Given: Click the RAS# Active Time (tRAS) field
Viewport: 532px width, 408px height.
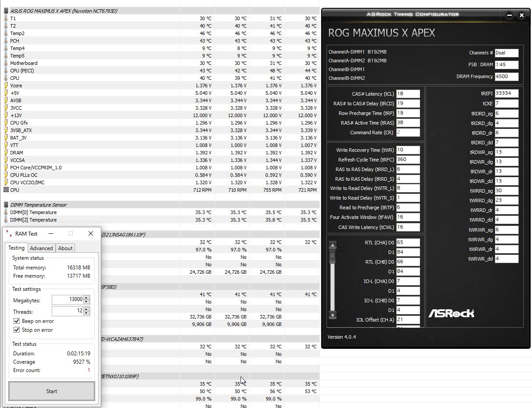Looking at the screenshot, I should pos(408,122).
